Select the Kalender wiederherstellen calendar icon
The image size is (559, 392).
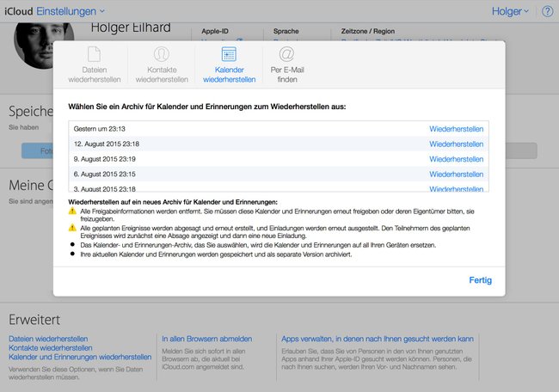coord(229,54)
